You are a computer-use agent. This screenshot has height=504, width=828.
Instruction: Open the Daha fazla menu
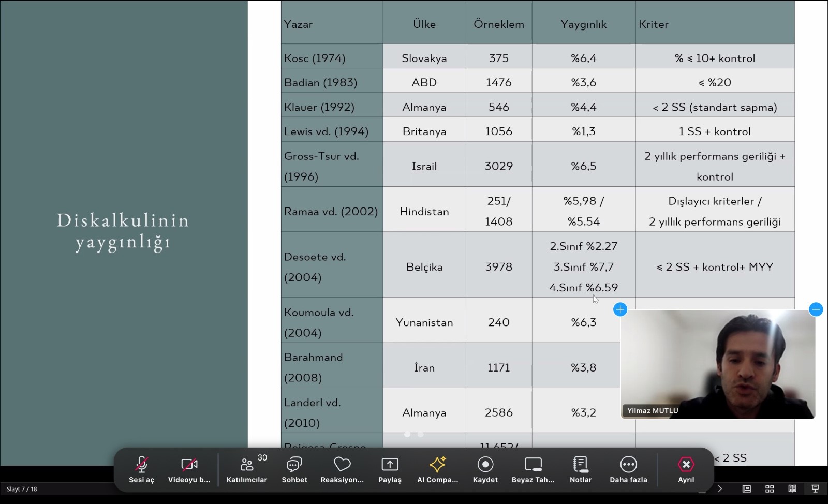[x=628, y=470]
